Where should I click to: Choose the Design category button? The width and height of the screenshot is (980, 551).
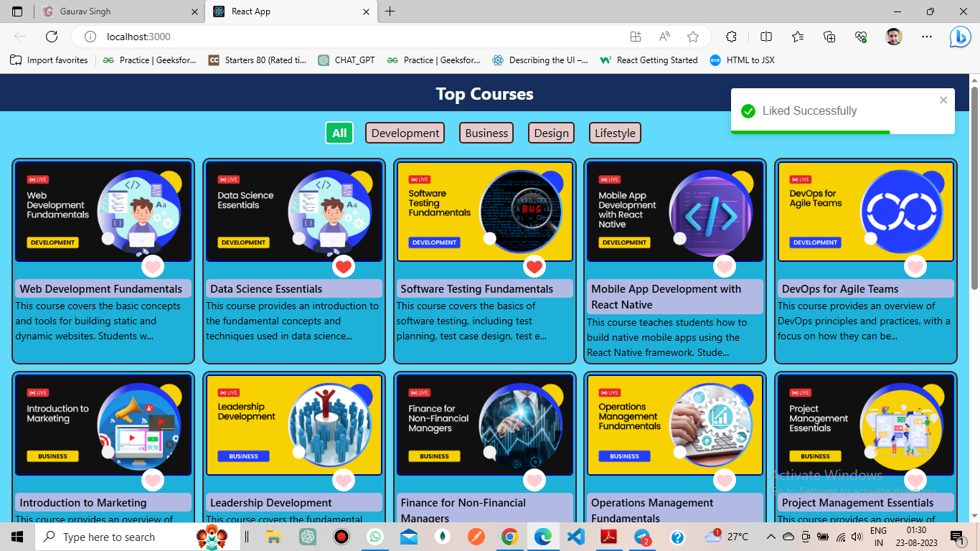pos(551,133)
